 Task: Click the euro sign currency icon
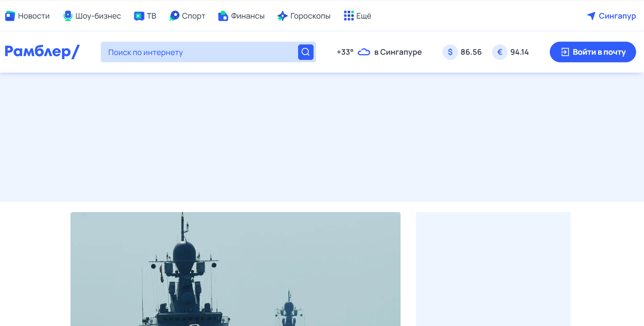(x=500, y=52)
